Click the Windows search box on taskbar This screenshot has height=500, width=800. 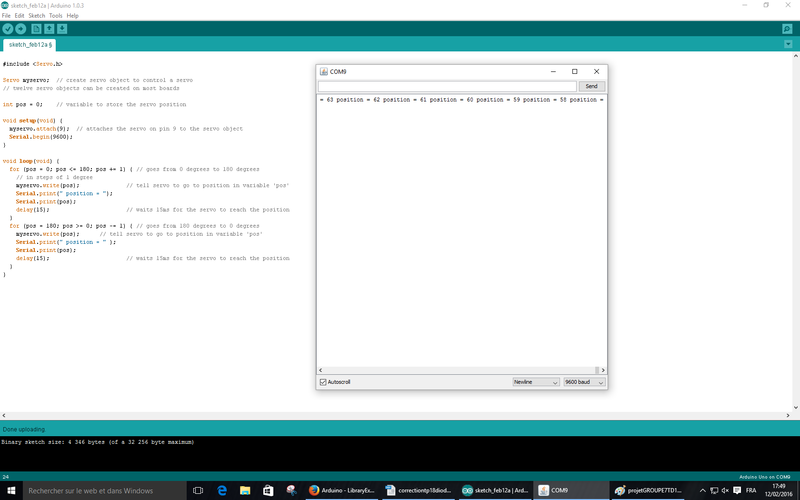pyautogui.click(x=95, y=490)
